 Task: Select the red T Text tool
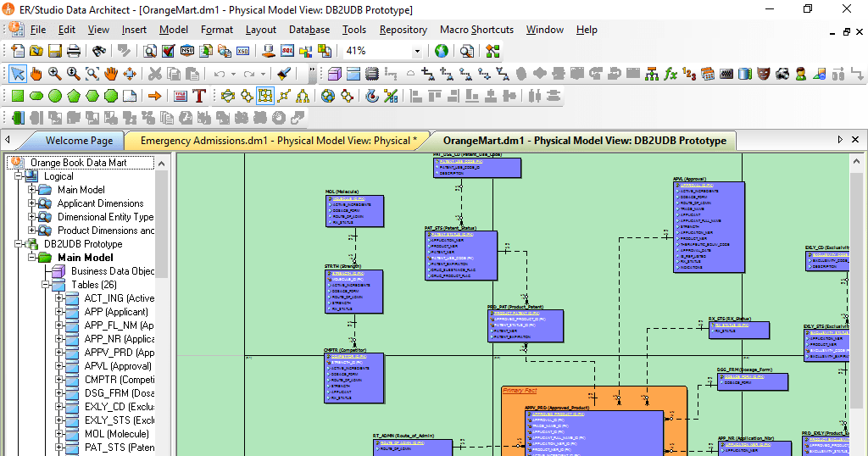[x=199, y=96]
